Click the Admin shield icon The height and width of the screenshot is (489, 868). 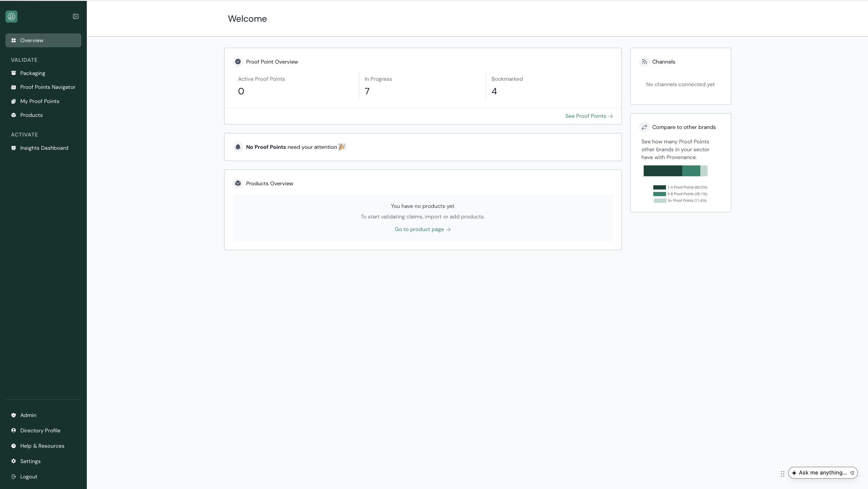click(14, 415)
